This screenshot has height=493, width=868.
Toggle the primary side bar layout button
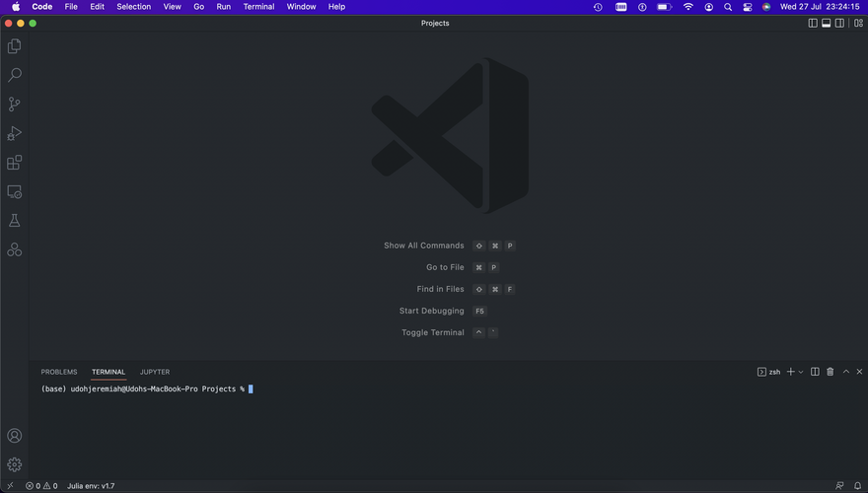tap(813, 23)
